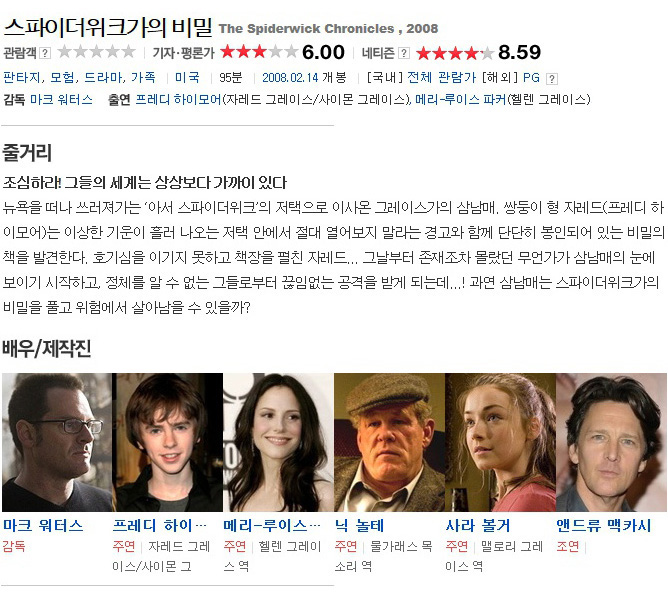The height and width of the screenshot is (594, 668).
Task: Open director 마크 워터스 link in info line
Action: point(61,100)
